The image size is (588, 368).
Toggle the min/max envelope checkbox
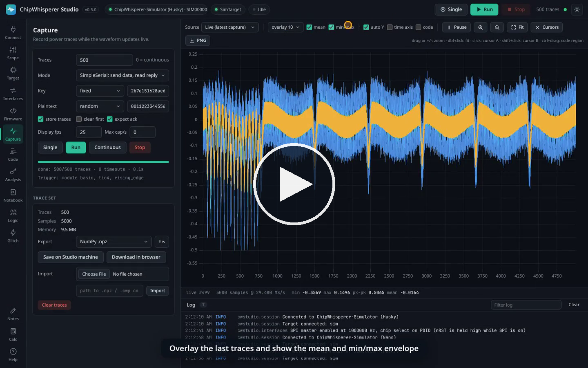click(331, 27)
